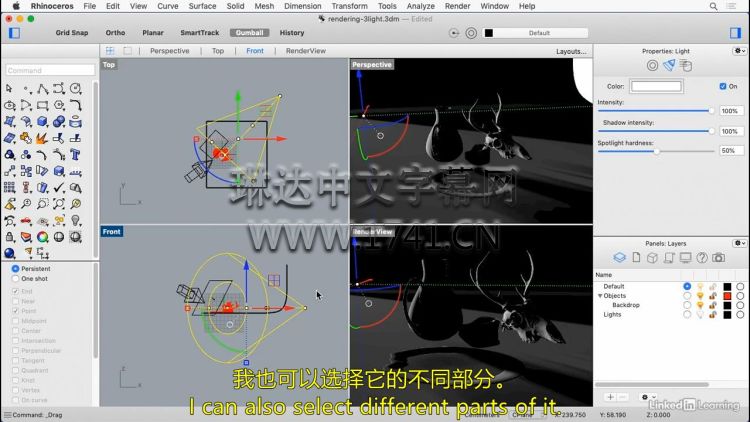Open the Transform menu
The height and width of the screenshot is (422, 750).
[349, 6]
